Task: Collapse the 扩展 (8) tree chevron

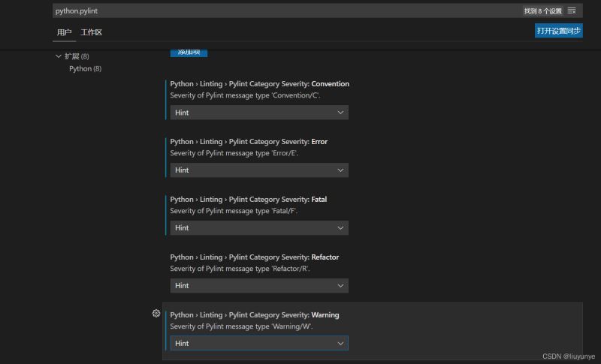Action: (x=59, y=56)
